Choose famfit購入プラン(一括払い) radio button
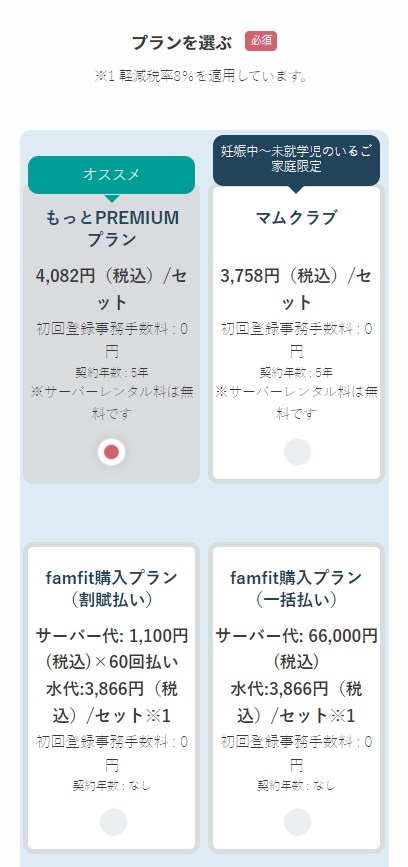This screenshot has width=408, height=867. click(x=297, y=822)
